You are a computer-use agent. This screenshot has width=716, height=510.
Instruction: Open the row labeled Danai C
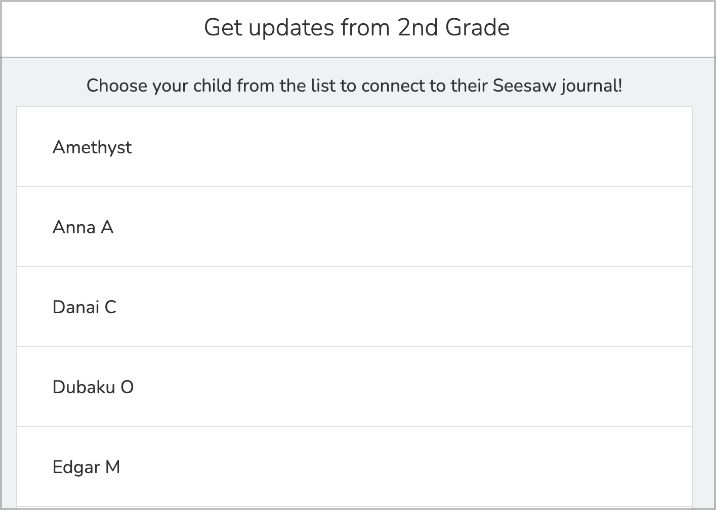coord(354,306)
